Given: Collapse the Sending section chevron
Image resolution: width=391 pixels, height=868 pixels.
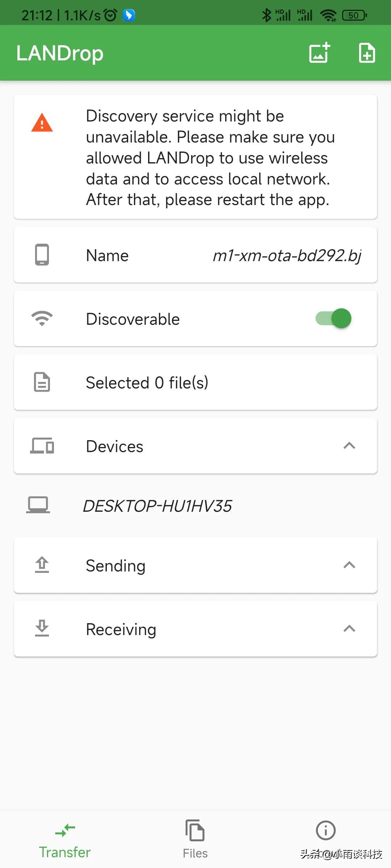Looking at the screenshot, I should tap(349, 565).
